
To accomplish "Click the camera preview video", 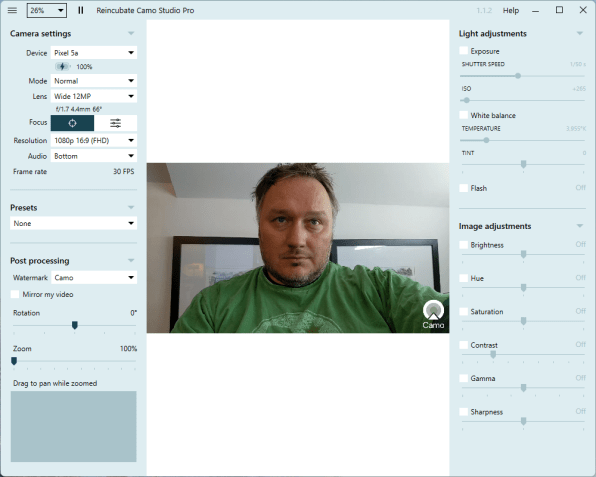I will (x=298, y=248).
